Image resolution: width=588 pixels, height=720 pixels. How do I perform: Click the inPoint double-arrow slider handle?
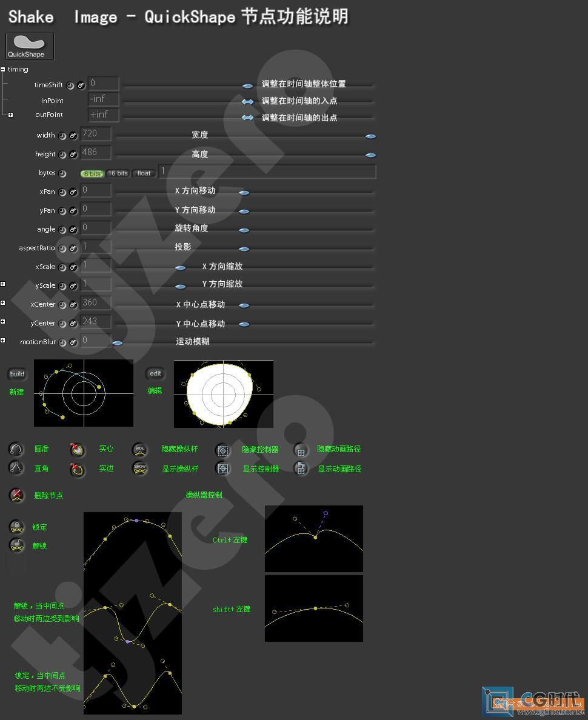(x=247, y=101)
